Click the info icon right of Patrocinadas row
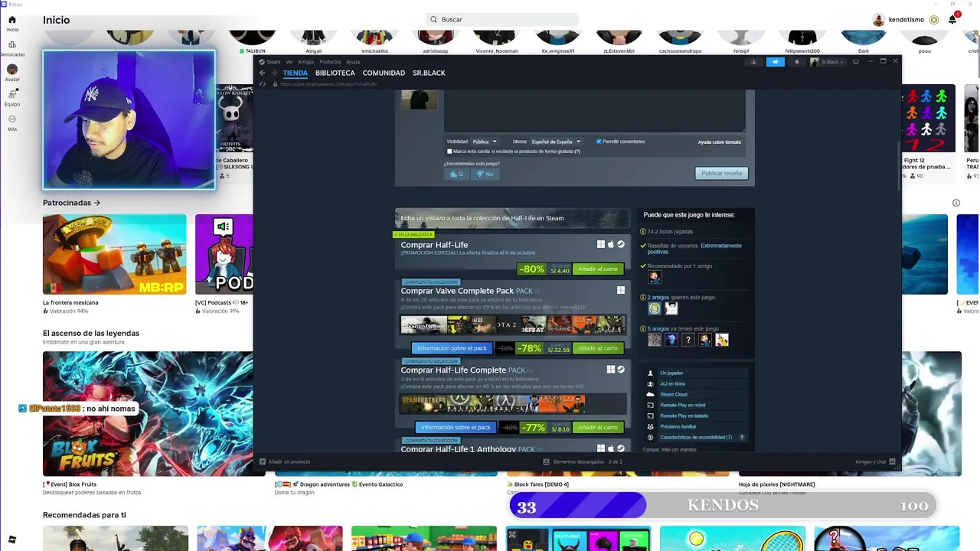Screen dimensions: 980x551 [956, 203]
